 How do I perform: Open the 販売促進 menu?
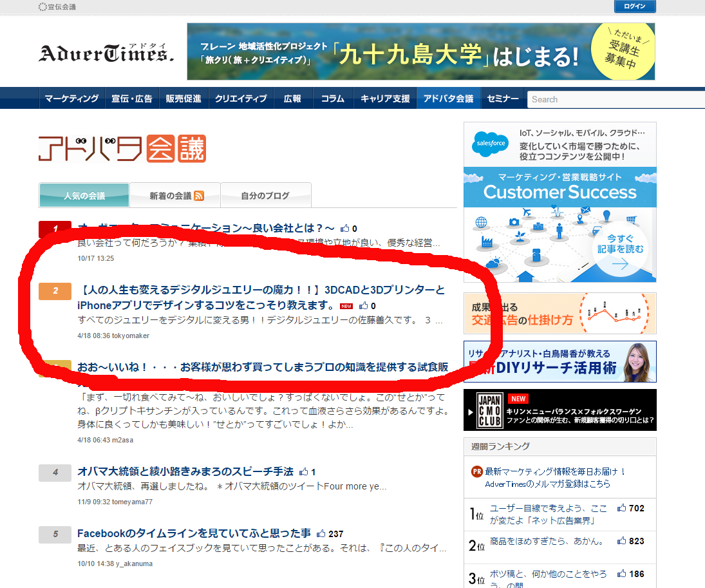(x=183, y=99)
